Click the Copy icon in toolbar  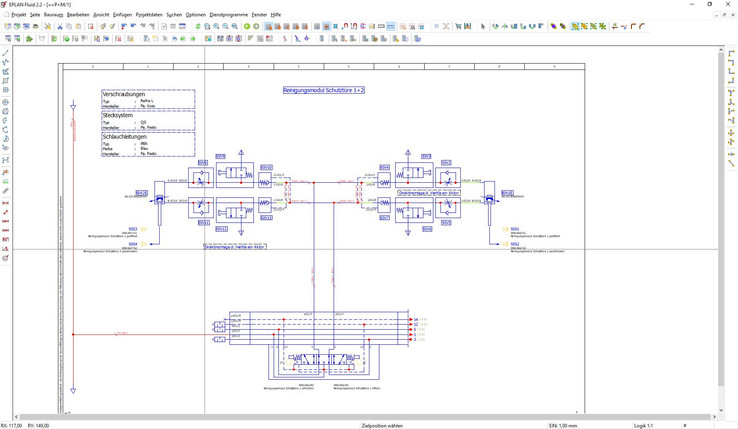click(69, 26)
